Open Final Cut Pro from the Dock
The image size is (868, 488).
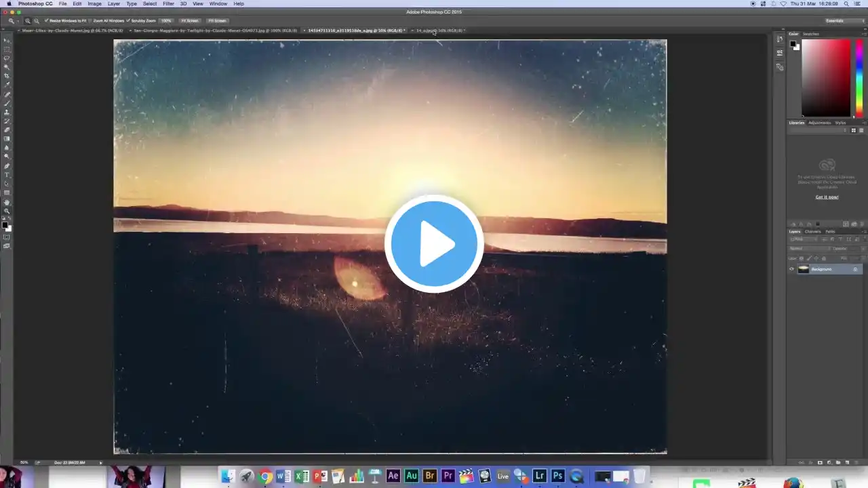click(466, 476)
